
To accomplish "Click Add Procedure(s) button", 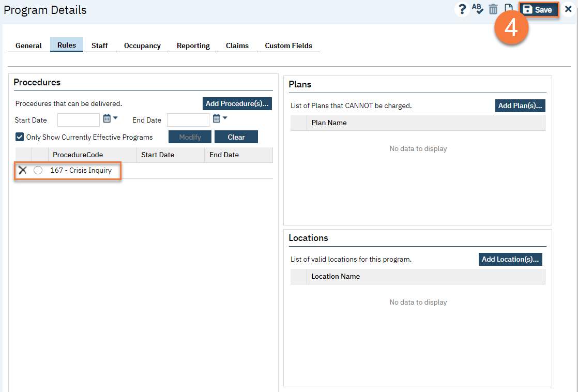I will 237,103.
